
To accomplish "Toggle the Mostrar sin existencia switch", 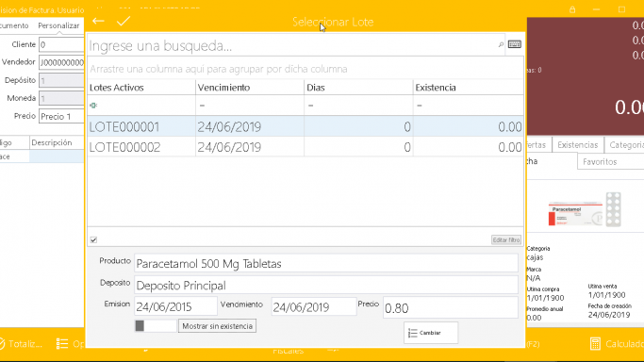I will [156, 326].
